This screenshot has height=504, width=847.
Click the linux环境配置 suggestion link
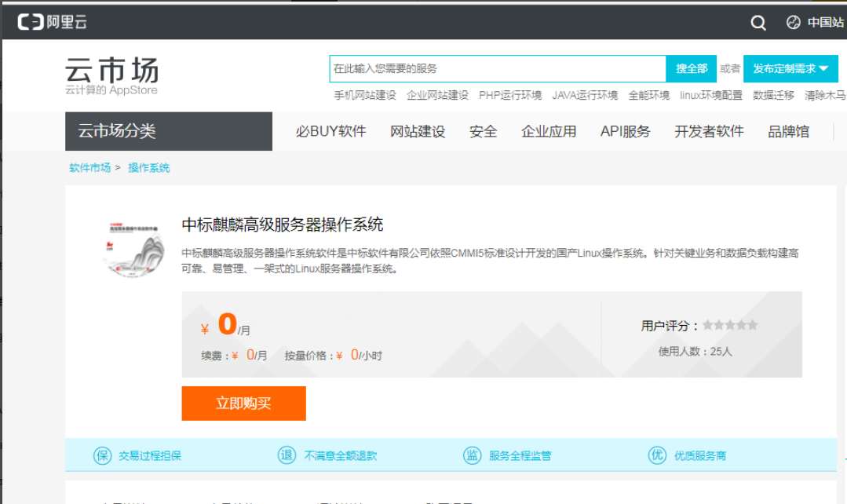711,96
